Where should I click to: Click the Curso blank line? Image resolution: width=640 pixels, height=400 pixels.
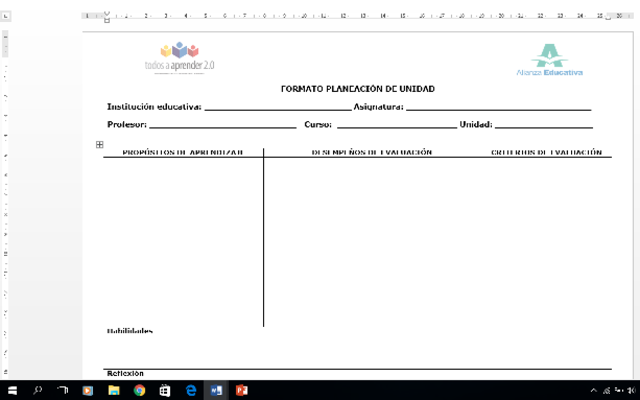coord(397,125)
